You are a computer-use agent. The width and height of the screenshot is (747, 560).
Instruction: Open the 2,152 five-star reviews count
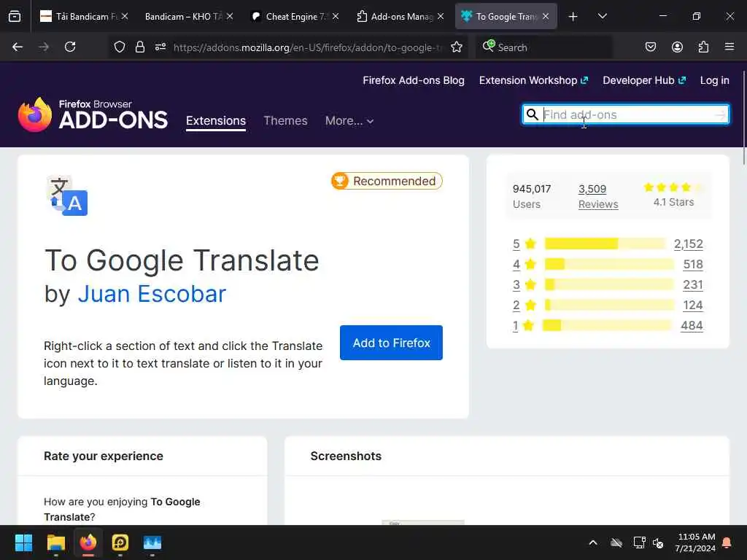click(689, 244)
